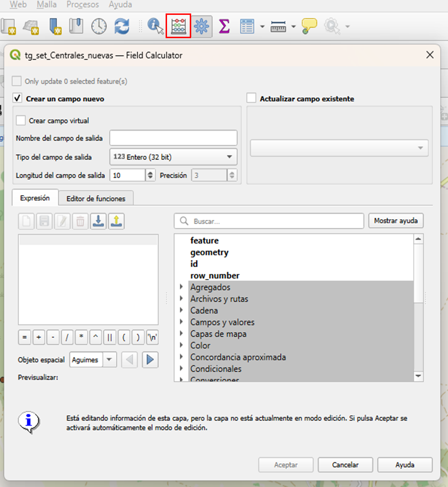Image resolution: width=448 pixels, height=487 pixels.
Task: Open the attribute table icon
Action: [247, 26]
